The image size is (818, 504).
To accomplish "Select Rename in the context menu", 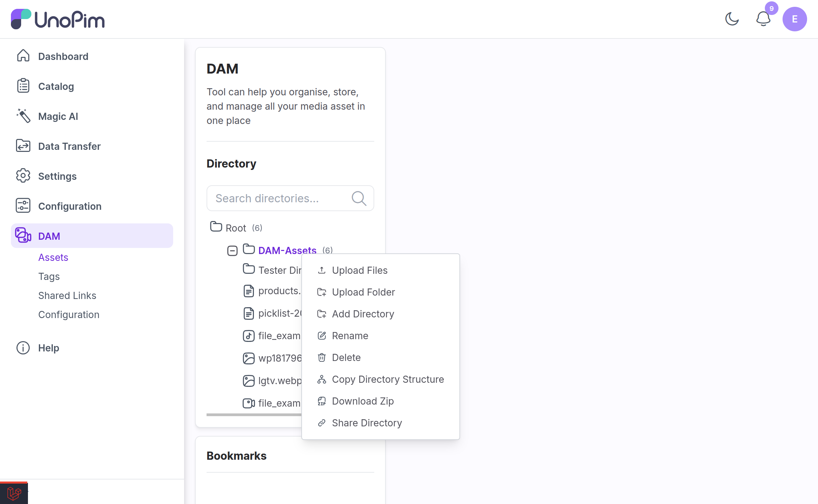I will (381, 336).
